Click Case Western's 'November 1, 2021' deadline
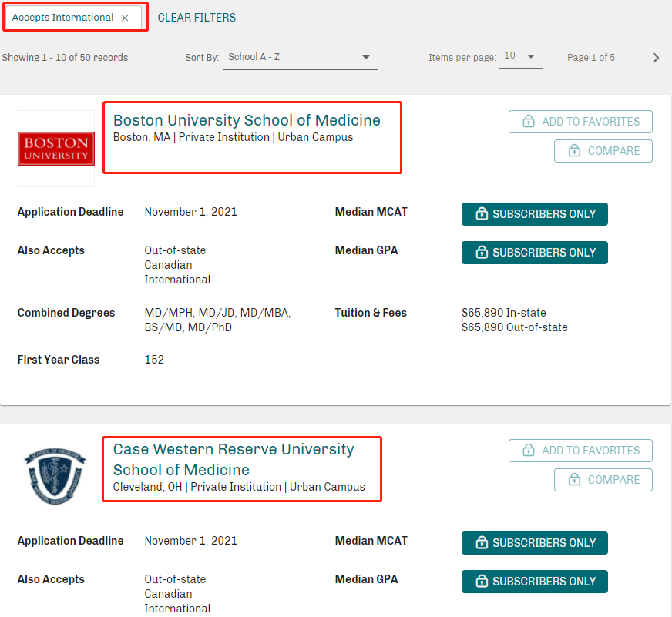The width and height of the screenshot is (672, 617). (x=190, y=541)
